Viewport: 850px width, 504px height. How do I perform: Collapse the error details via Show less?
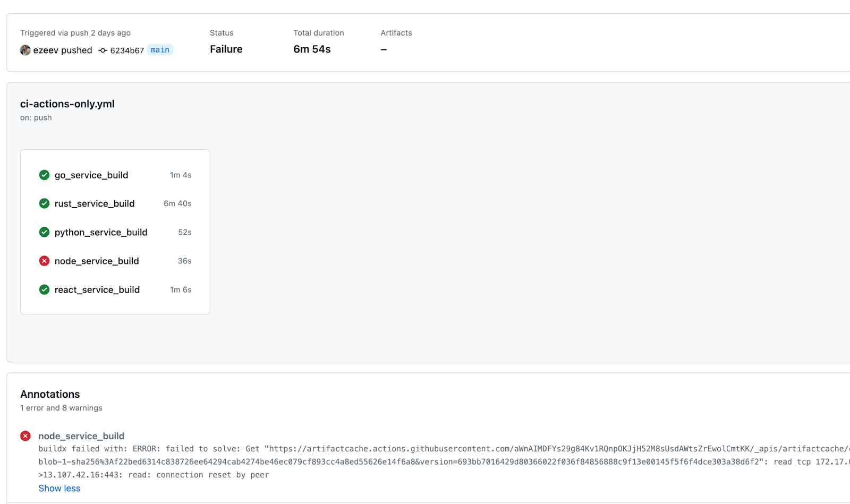pyautogui.click(x=59, y=488)
